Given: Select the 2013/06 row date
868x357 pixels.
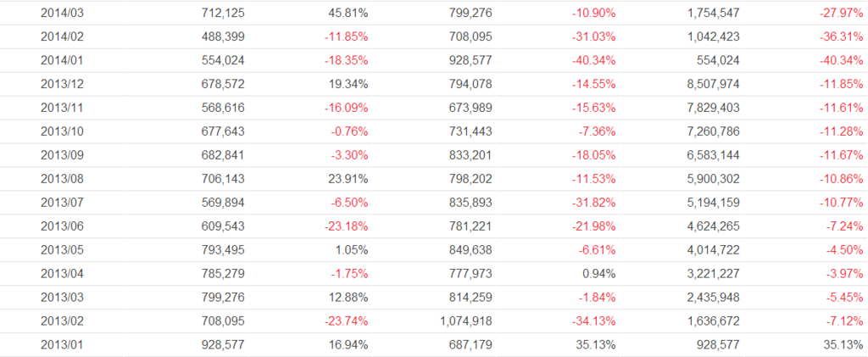Looking at the screenshot, I should click(61, 226).
